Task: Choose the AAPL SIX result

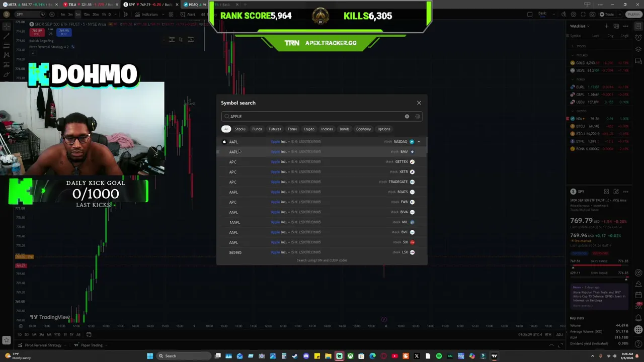Action: (x=322, y=242)
